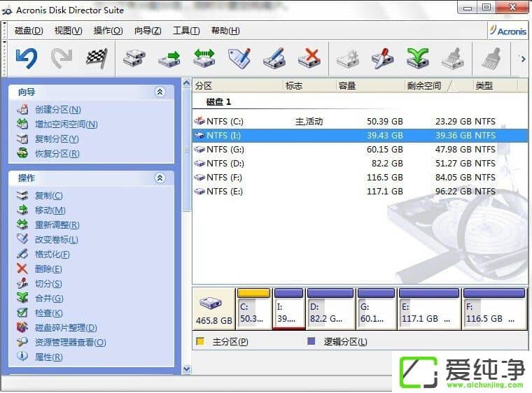The width and height of the screenshot is (532, 393).
Task: Expand toolbar overflow chevron
Action: pyautogui.click(x=523, y=59)
